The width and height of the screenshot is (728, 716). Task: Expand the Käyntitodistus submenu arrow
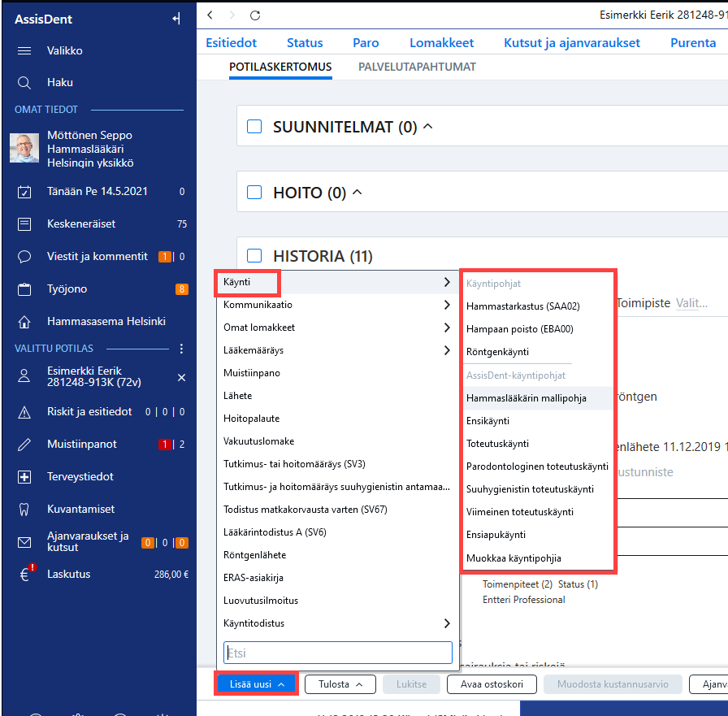(447, 623)
